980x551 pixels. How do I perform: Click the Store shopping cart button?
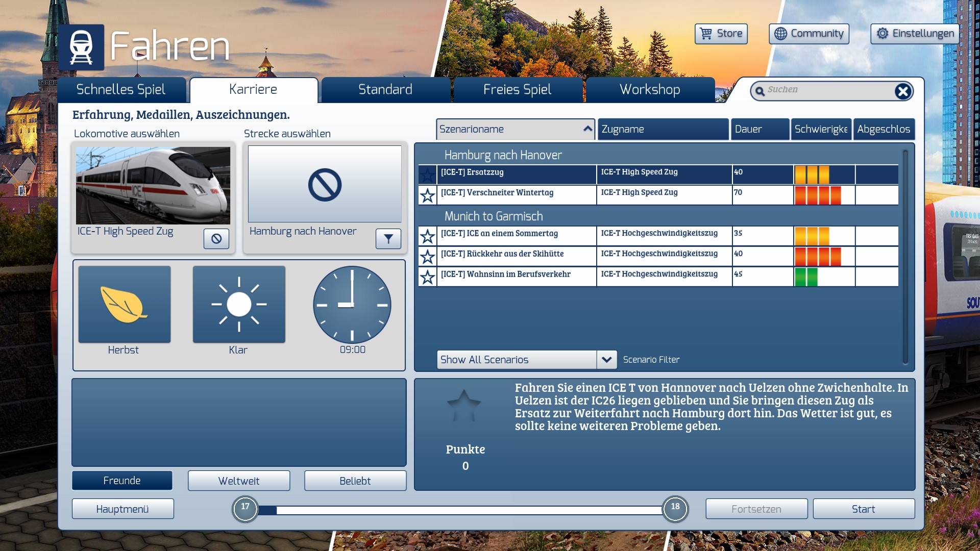tap(721, 34)
